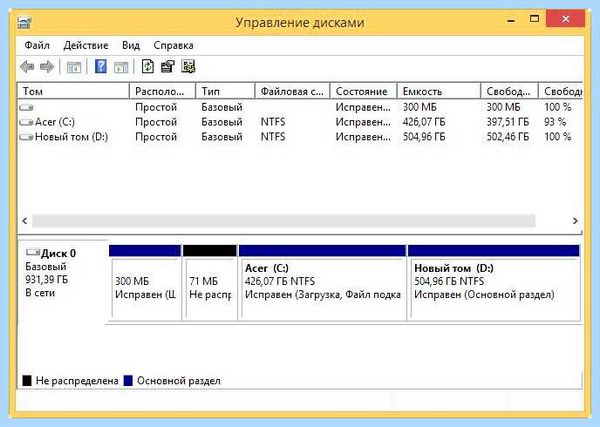Image resolution: width=600 pixels, height=427 pixels.
Task: Sort by the Состояние column header
Action: (364, 91)
